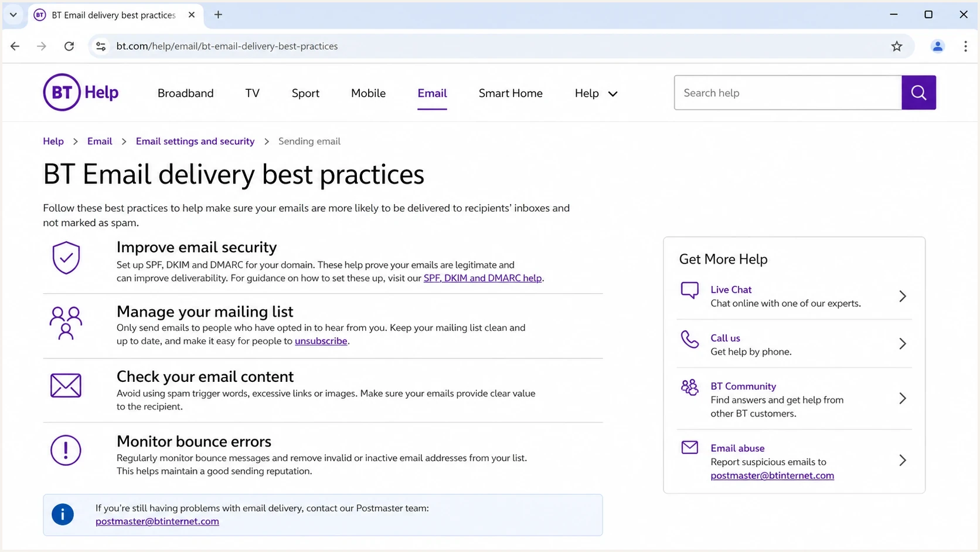This screenshot has width=980, height=552.
Task: Click the shield icon beside Improve email security
Action: pyautogui.click(x=66, y=258)
